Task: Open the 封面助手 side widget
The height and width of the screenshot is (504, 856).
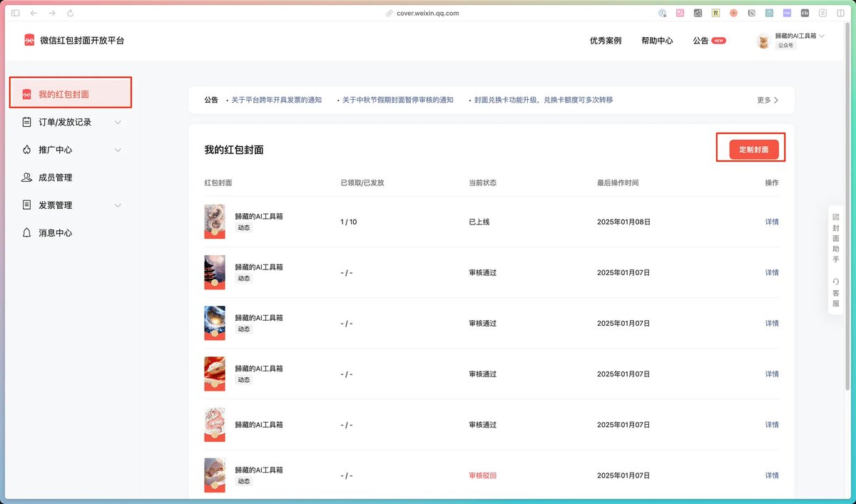Action: 835,239
